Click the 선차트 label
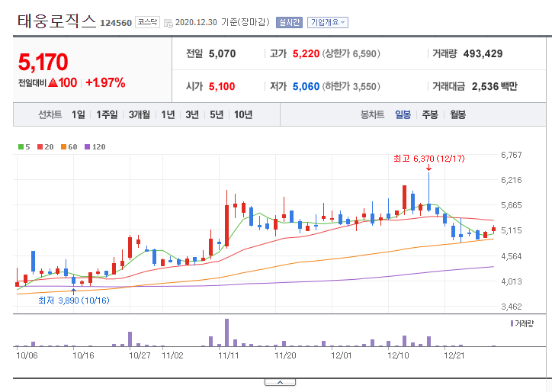The width and height of the screenshot is (552, 392). (50, 114)
